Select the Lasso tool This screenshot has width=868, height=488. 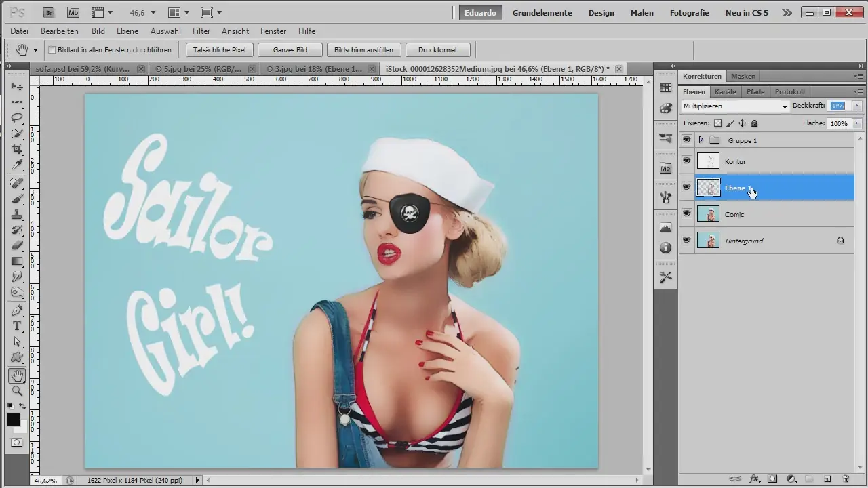click(x=17, y=117)
